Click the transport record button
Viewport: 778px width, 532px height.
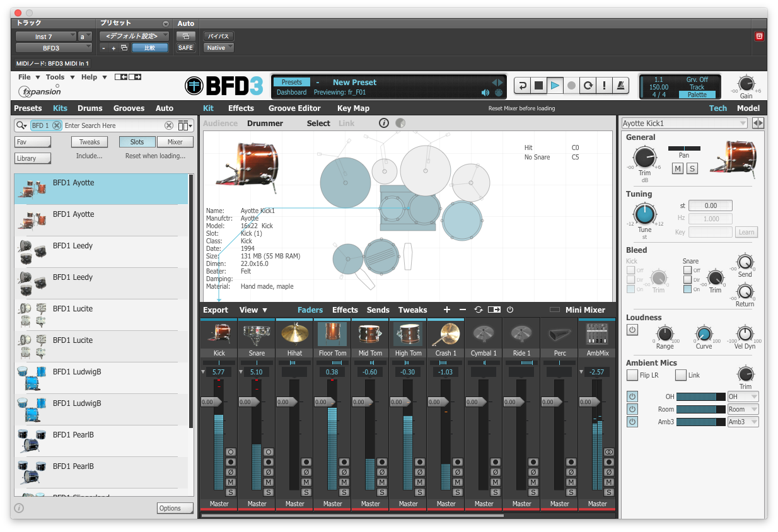pyautogui.click(x=571, y=86)
